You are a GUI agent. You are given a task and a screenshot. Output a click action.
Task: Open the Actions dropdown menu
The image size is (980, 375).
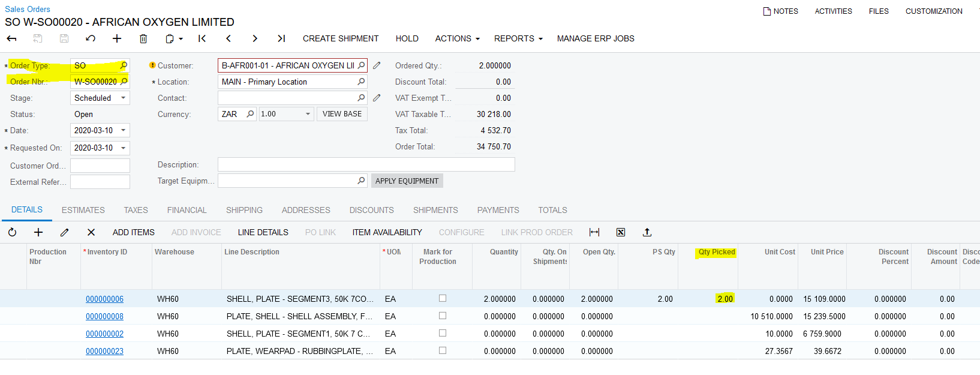pyautogui.click(x=457, y=38)
